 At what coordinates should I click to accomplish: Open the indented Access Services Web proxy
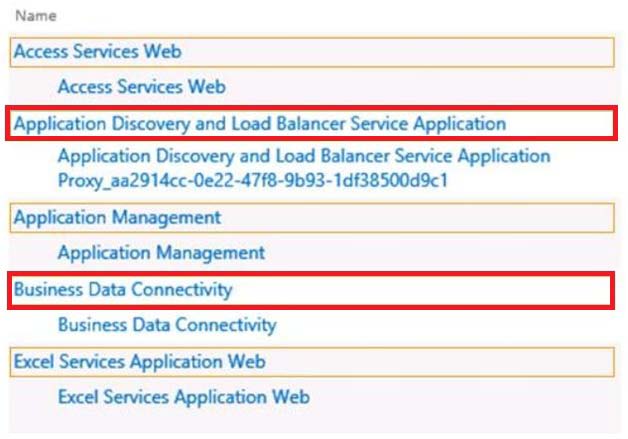(x=142, y=87)
